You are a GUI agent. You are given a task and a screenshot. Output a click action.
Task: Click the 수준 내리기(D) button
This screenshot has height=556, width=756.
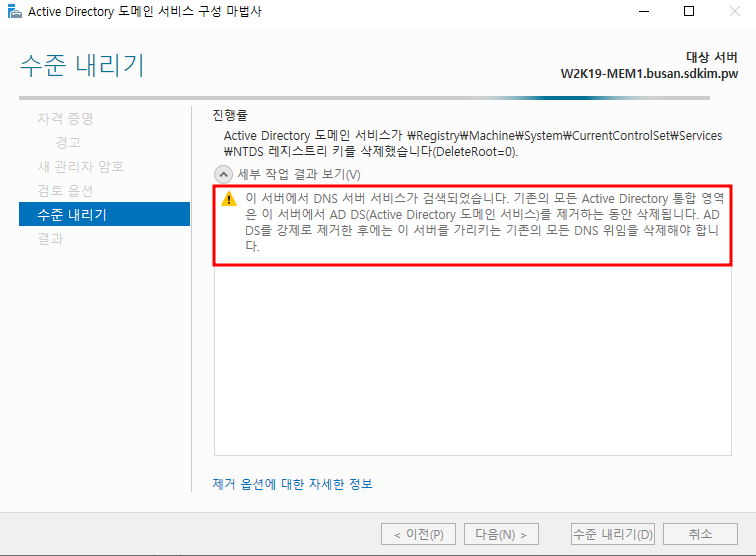(x=613, y=534)
